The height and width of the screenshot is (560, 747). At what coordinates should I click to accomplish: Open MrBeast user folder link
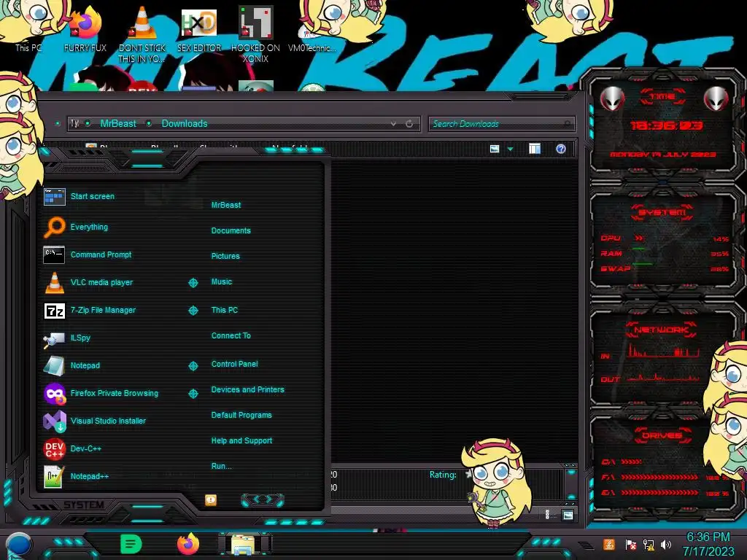[x=226, y=205]
